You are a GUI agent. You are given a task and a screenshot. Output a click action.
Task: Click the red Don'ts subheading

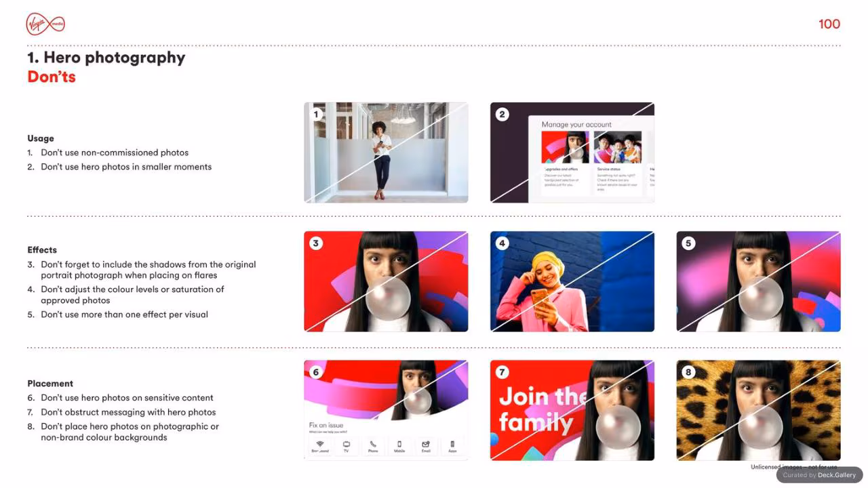click(52, 77)
